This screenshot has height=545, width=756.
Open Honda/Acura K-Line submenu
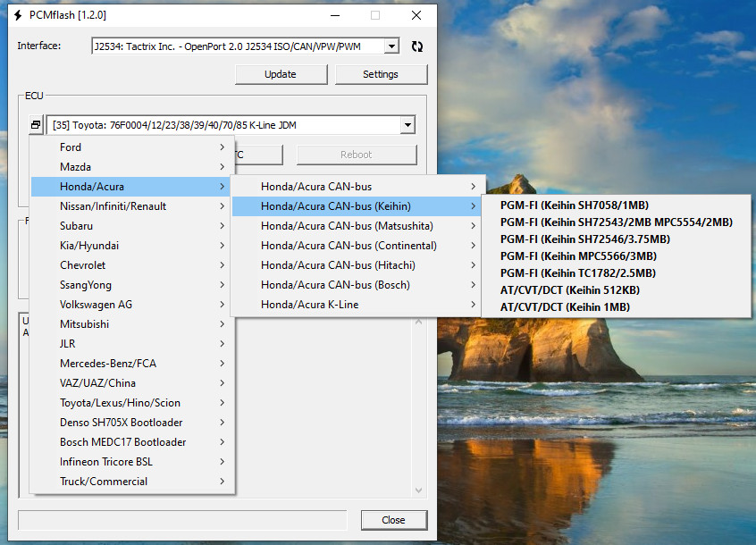(357, 305)
